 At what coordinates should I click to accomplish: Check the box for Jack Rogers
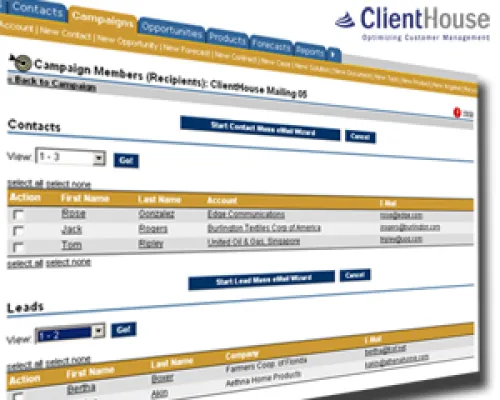18,231
